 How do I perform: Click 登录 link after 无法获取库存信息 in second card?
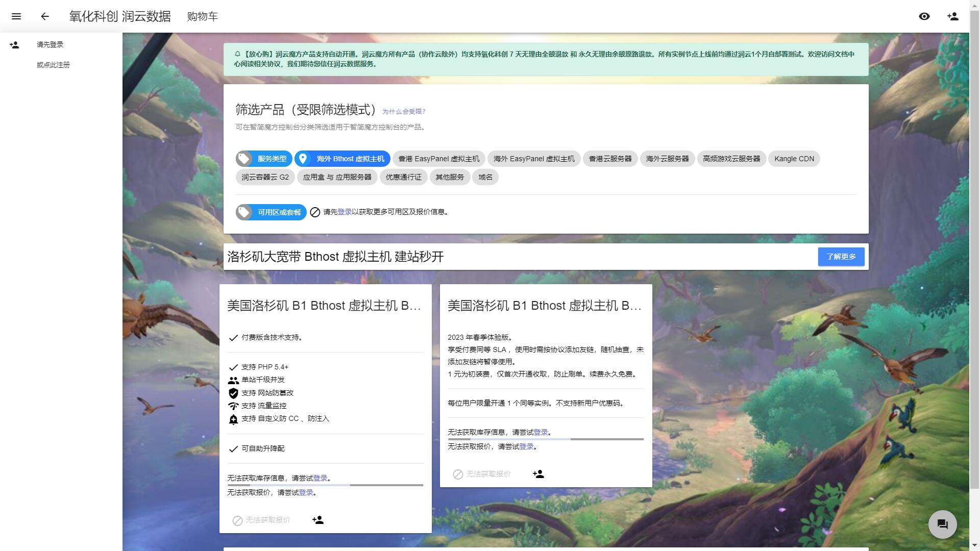[x=541, y=432]
